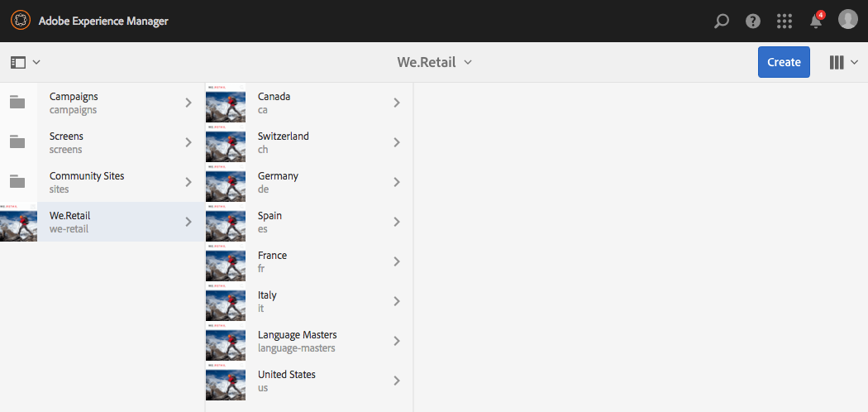868x412 pixels.
Task: Open the solutions grid icon
Action: click(785, 21)
